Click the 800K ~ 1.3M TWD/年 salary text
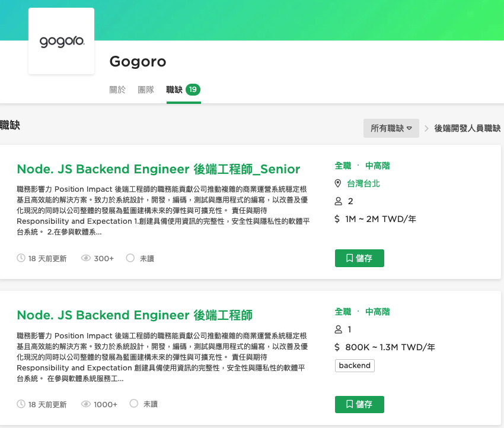This screenshot has height=428, width=504. pos(390,347)
